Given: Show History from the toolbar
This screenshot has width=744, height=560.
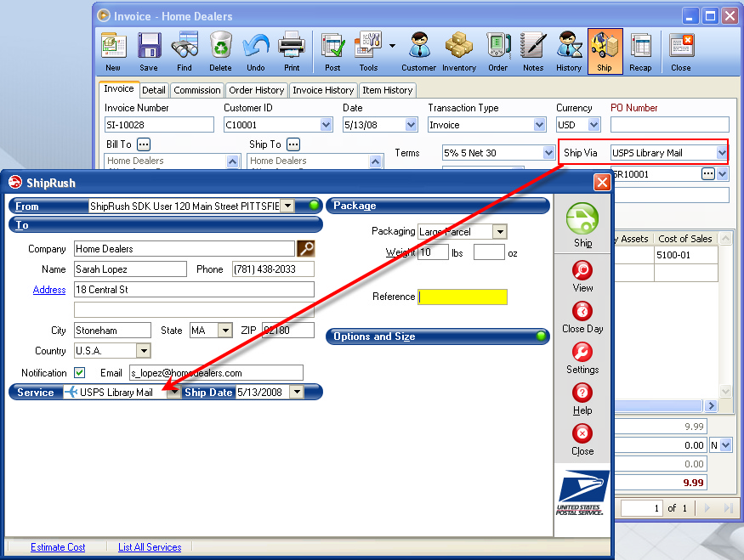Looking at the screenshot, I should (x=569, y=51).
